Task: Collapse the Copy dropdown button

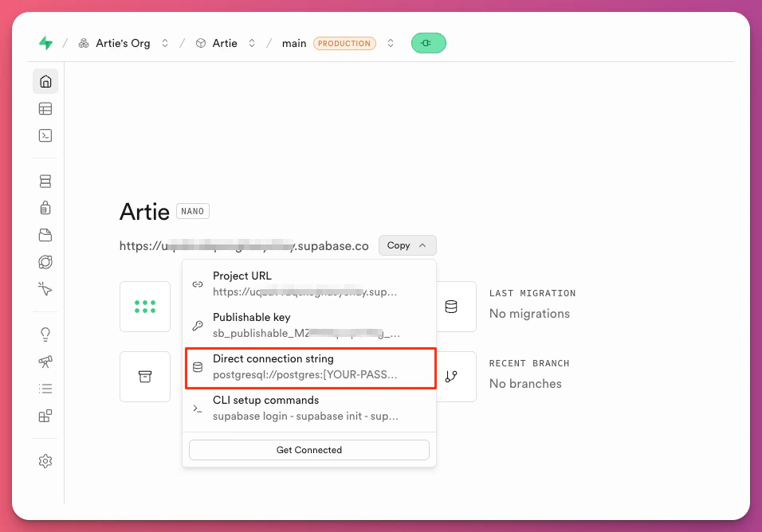Action: click(407, 245)
